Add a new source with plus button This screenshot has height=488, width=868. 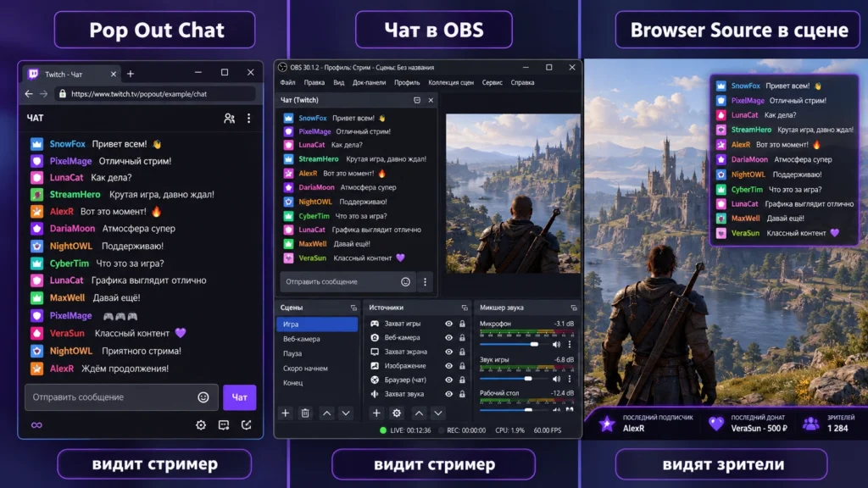coord(376,413)
